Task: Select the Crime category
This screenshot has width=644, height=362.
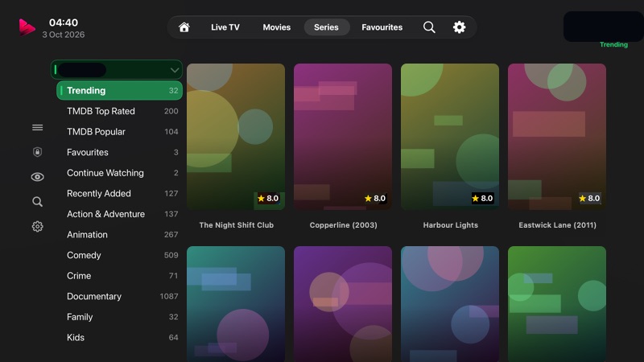Action: (x=119, y=275)
